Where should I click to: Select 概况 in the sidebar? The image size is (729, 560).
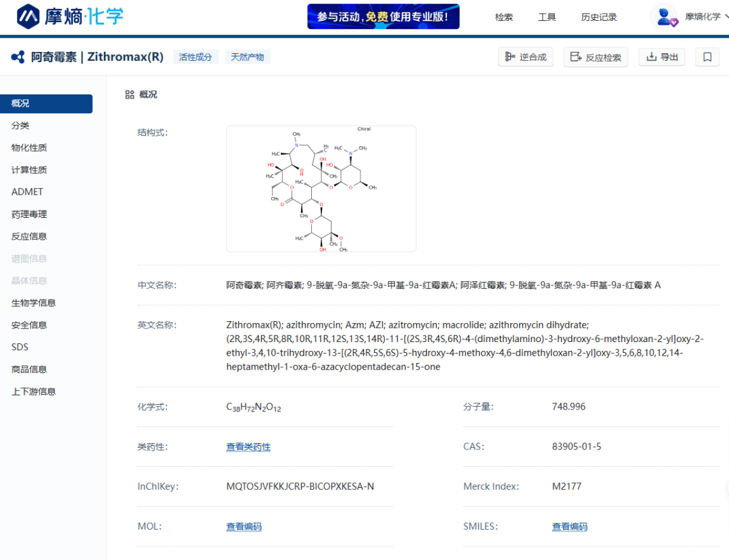(46, 104)
